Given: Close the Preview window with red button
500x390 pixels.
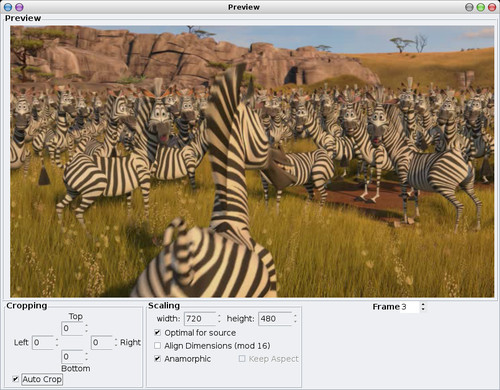Looking at the screenshot, I should tap(492, 7).
